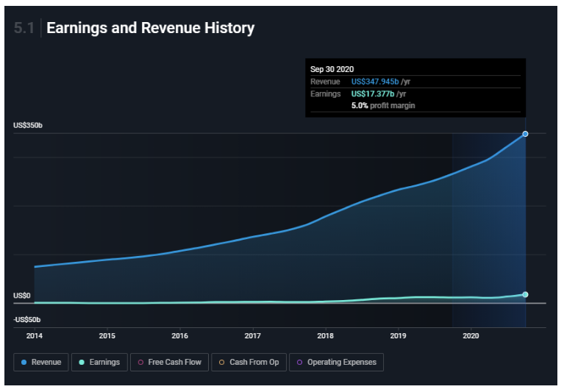Select the 2014 x-axis label
This screenshot has height=392, width=564.
tap(34, 335)
